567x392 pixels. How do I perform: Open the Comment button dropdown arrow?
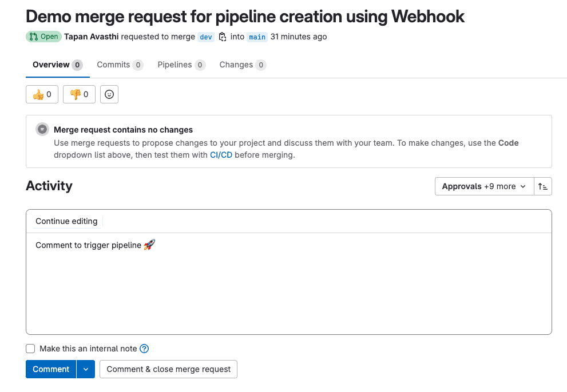tap(85, 369)
